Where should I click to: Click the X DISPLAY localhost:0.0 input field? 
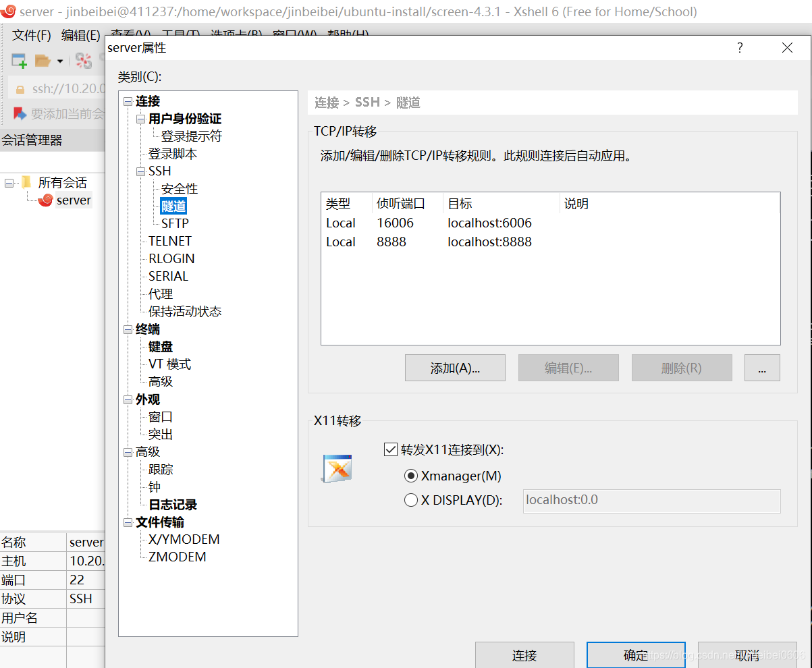(x=651, y=501)
